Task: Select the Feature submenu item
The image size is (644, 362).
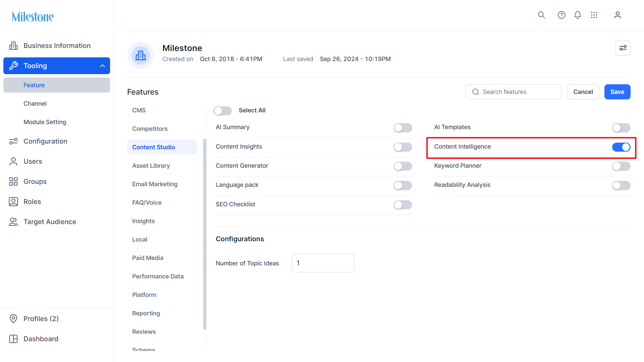Action: pos(57,85)
